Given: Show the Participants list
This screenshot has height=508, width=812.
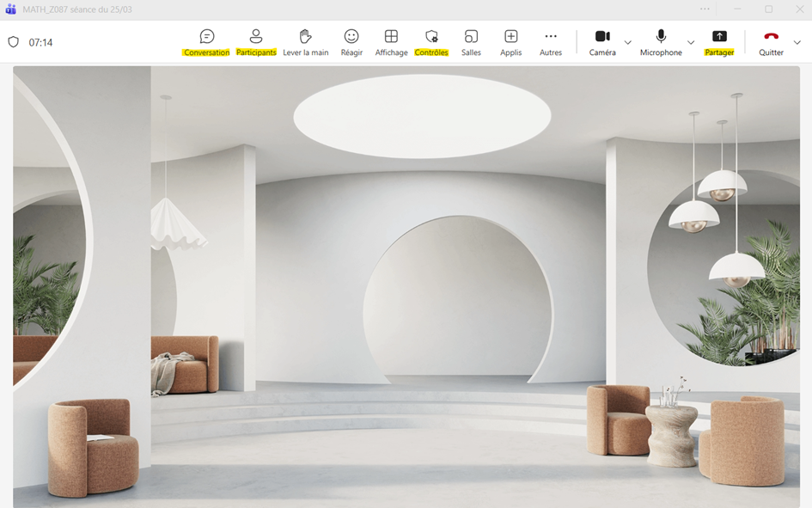Looking at the screenshot, I should coord(256,42).
